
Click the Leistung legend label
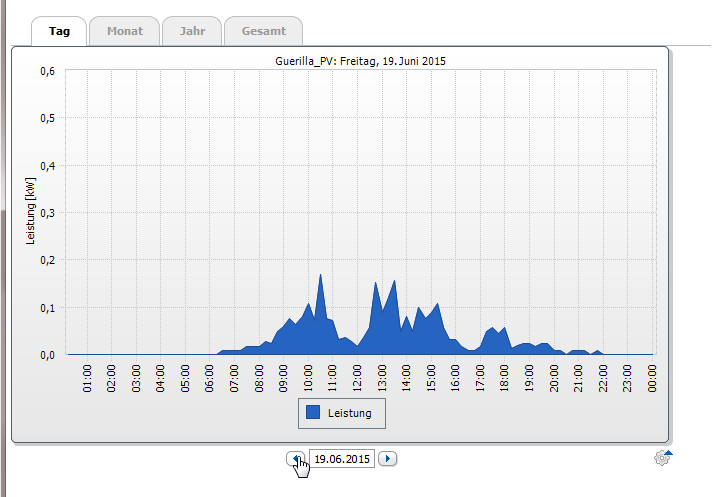point(350,412)
